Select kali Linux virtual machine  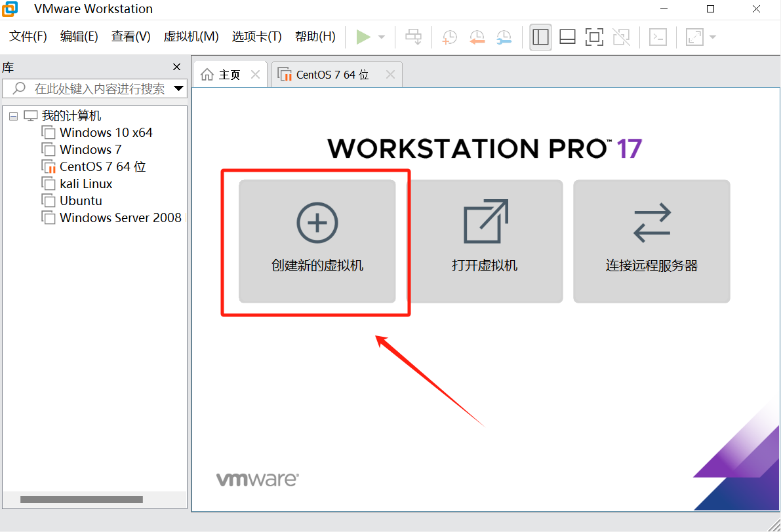click(86, 183)
